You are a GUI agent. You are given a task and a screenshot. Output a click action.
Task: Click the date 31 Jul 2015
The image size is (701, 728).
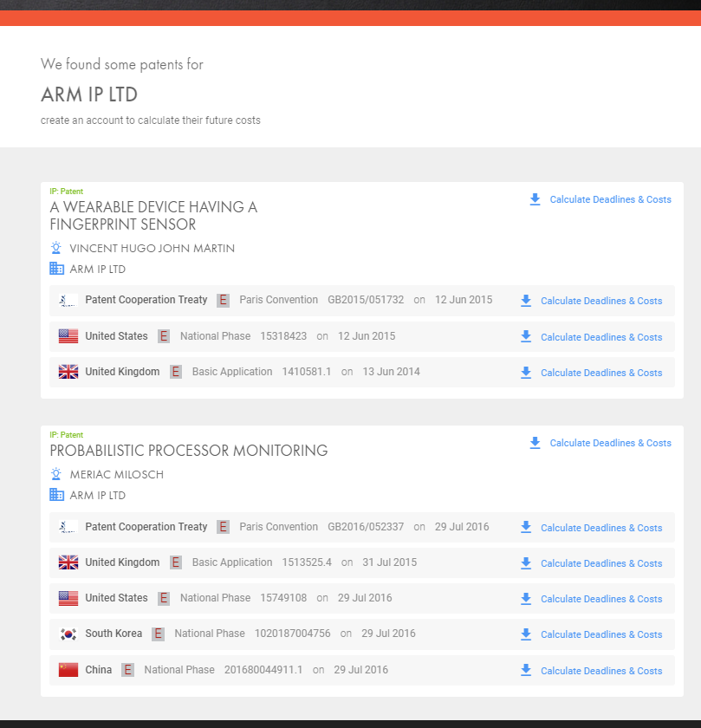tap(390, 562)
